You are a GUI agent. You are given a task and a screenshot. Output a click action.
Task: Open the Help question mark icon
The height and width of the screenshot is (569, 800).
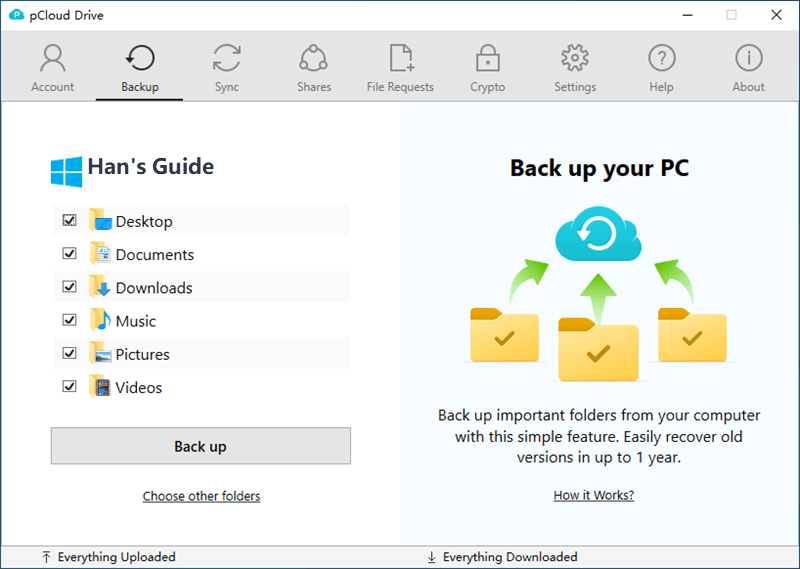(x=662, y=58)
